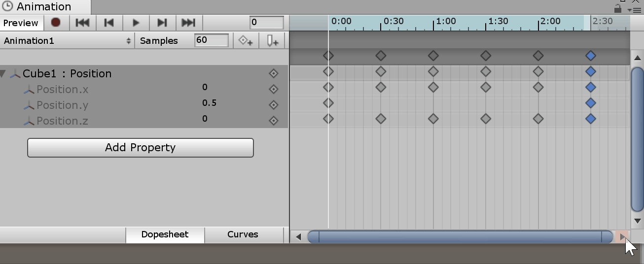The height and width of the screenshot is (264, 644).
Task: Switch to the Curves tab
Action: tap(243, 234)
